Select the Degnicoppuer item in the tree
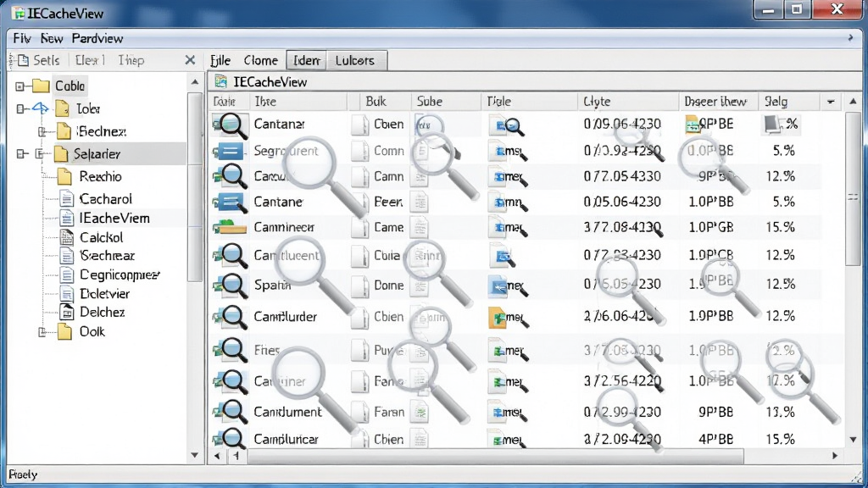 [x=120, y=274]
